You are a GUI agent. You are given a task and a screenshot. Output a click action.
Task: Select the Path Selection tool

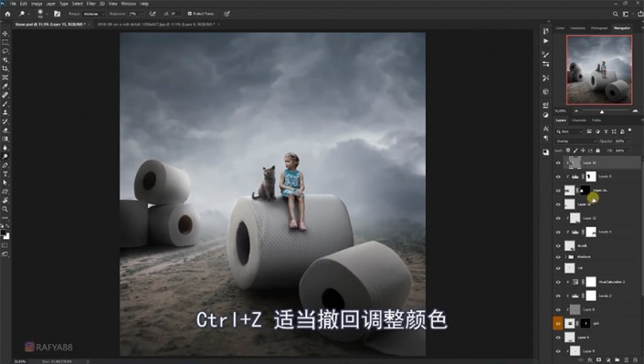[x=5, y=182]
